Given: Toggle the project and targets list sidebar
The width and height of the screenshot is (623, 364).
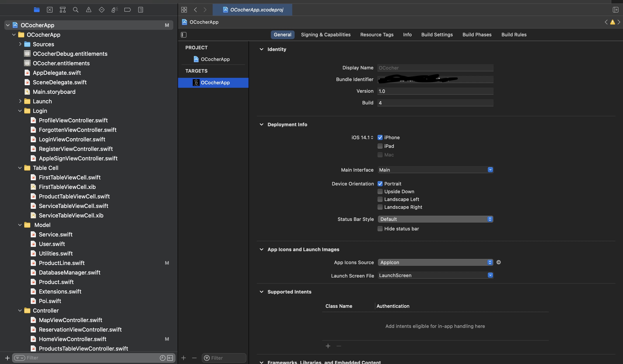Looking at the screenshot, I should [x=184, y=35].
